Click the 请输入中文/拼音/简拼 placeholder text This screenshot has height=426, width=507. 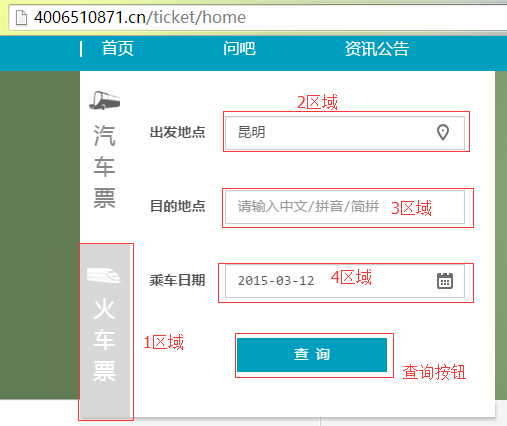[308, 206]
